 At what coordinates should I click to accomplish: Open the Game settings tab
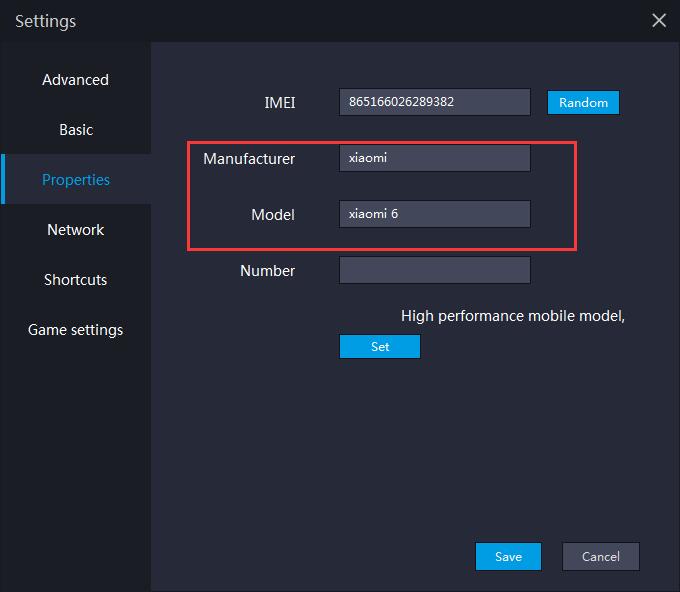click(75, 330)
